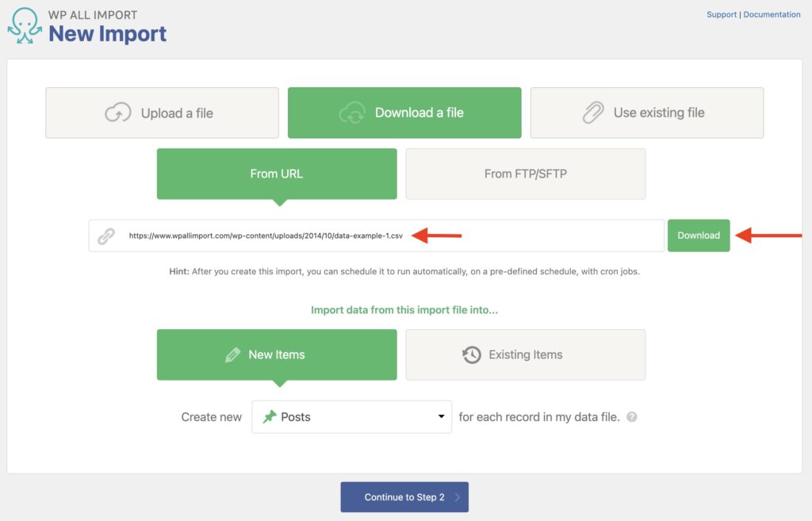812x521 pixels.
Task: Click the pushpin icon beside Posts
Action: click(x=268, y=416)
